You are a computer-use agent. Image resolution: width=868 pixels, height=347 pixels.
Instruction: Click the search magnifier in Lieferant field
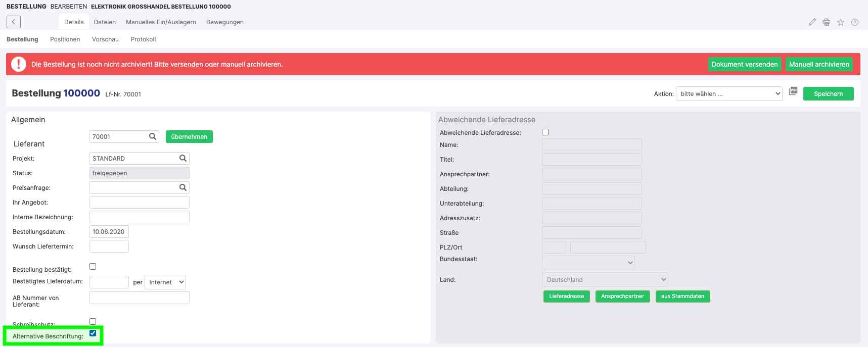(x=152, y=136)
